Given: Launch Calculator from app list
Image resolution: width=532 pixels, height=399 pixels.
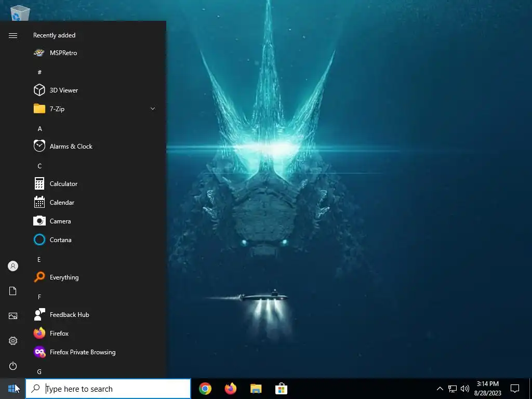Looking at the screenshot, I should click(95, 184).
